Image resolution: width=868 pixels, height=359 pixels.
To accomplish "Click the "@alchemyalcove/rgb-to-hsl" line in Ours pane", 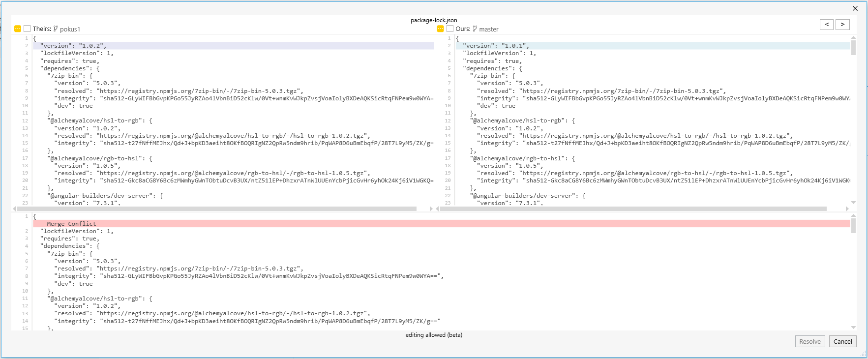I will 522,158.
